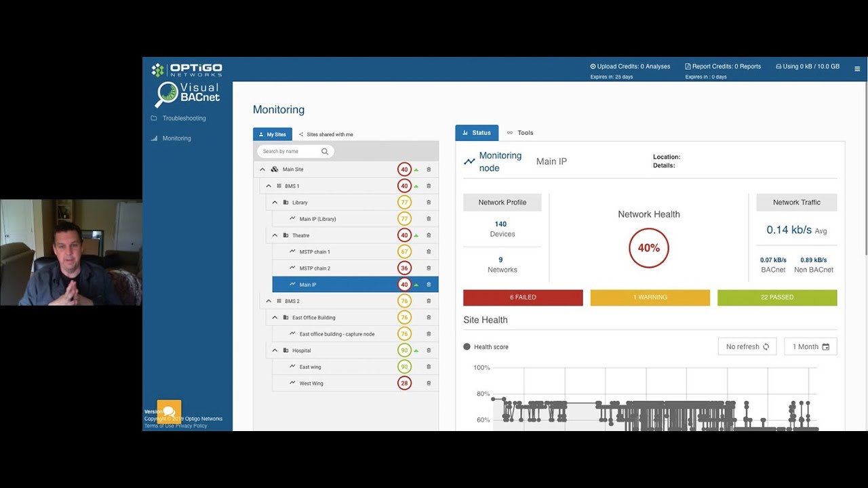Delete the West Wing node via trash icon
Viewport: 868px width, 488px height.
(429, 384)
